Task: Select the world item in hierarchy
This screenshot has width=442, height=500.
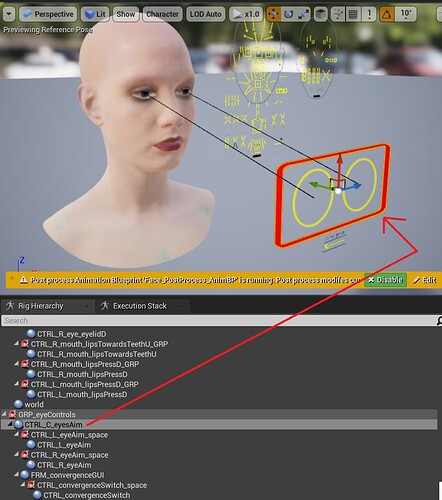Action: 34,404
